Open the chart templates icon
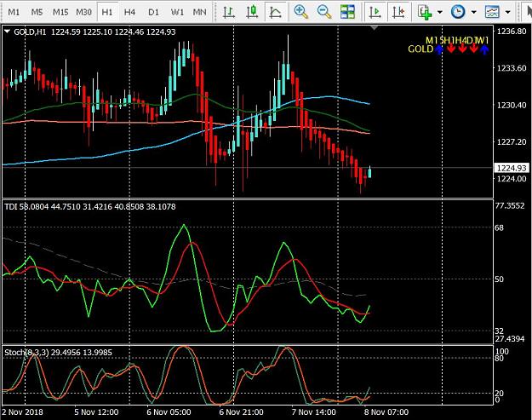 492,12
